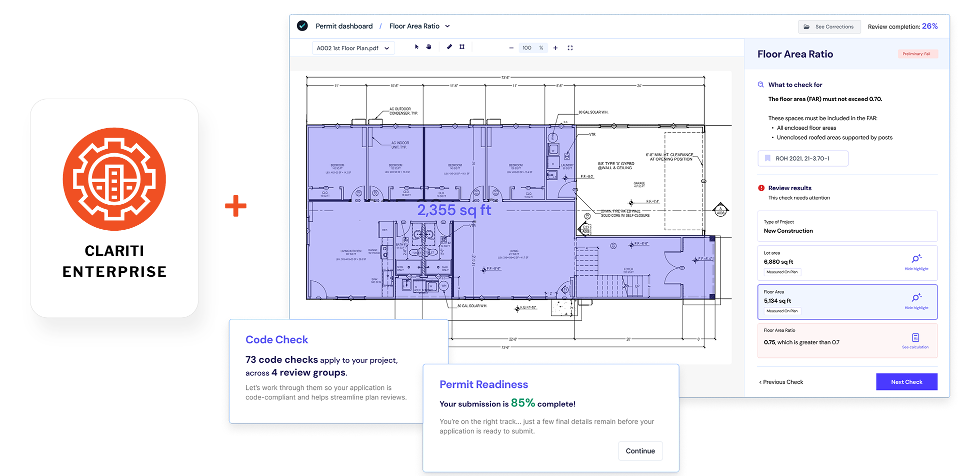Enter fullscreen view of the plan
This screenshot has height=476, width=980.
(570, 48)
